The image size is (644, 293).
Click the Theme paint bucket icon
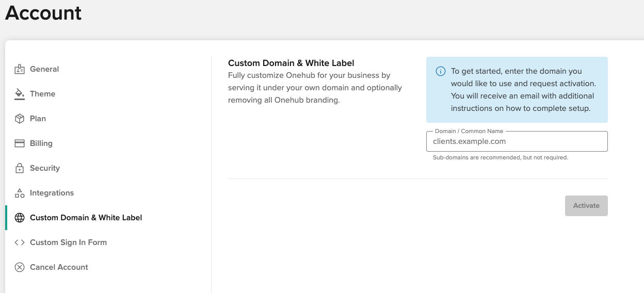coord(20,94)
